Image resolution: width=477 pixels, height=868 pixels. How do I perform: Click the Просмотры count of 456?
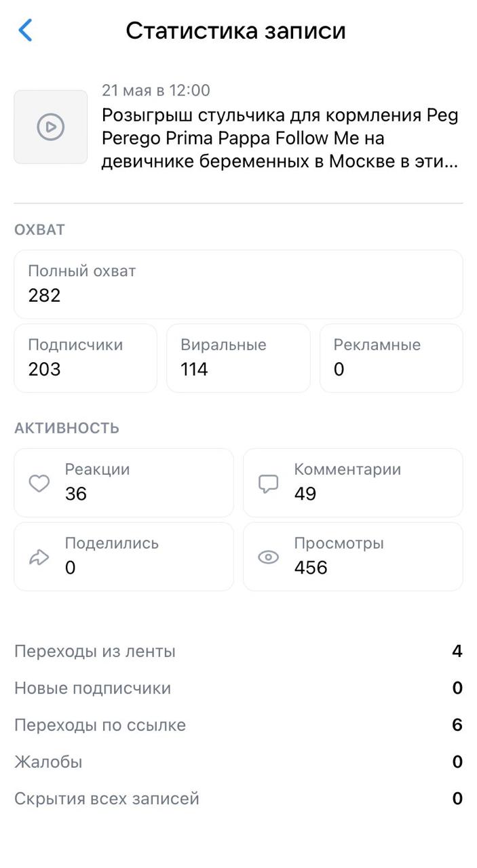click(311, 568)
